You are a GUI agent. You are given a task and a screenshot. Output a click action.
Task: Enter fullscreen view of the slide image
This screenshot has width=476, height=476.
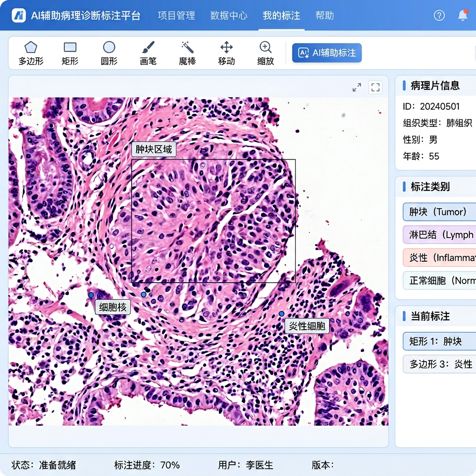click(x=375, y=87)
